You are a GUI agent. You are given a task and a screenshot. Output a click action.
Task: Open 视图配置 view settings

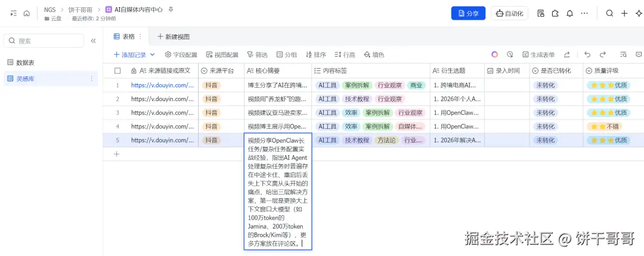(x=222, y=55)
